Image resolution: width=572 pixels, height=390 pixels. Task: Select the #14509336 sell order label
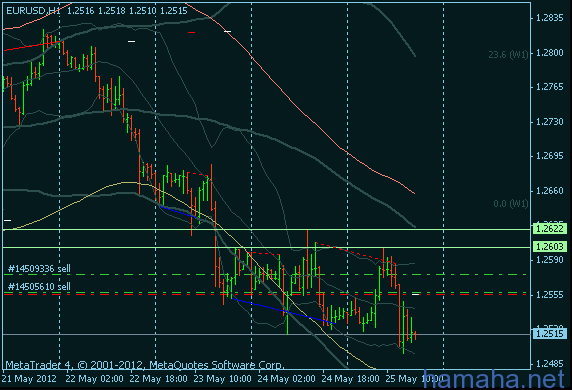[39, 269]
